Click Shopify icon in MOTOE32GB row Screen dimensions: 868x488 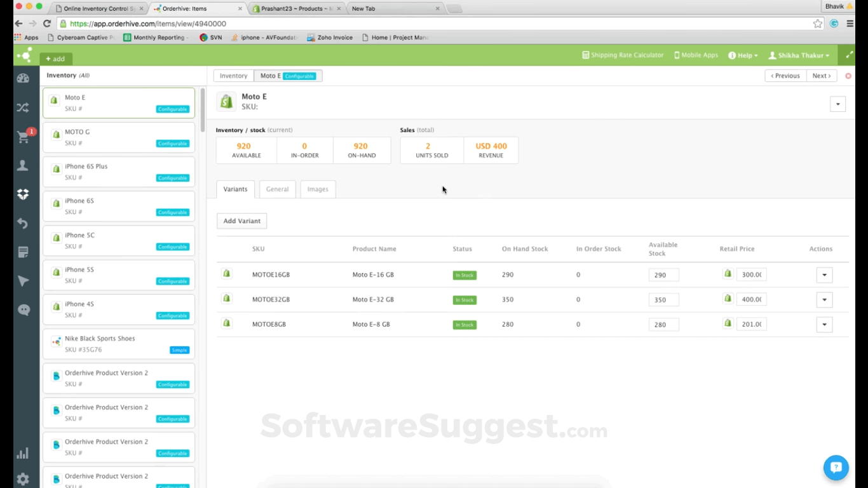226,299
